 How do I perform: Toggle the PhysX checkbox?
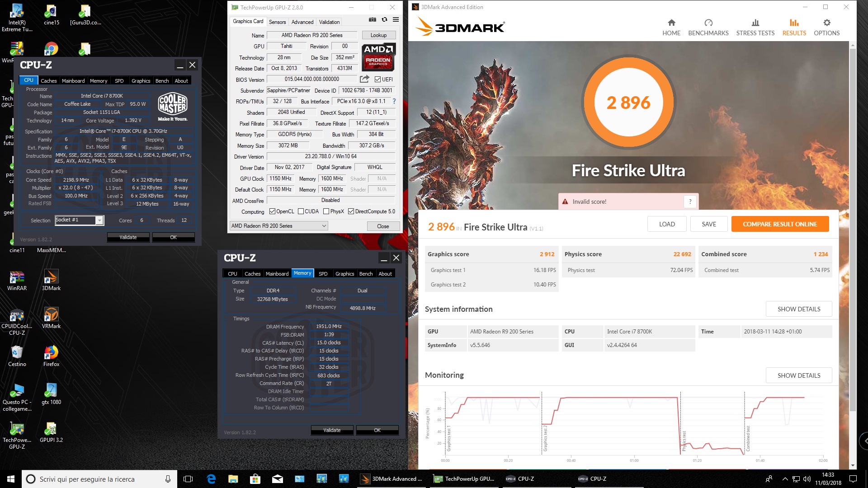326,211
